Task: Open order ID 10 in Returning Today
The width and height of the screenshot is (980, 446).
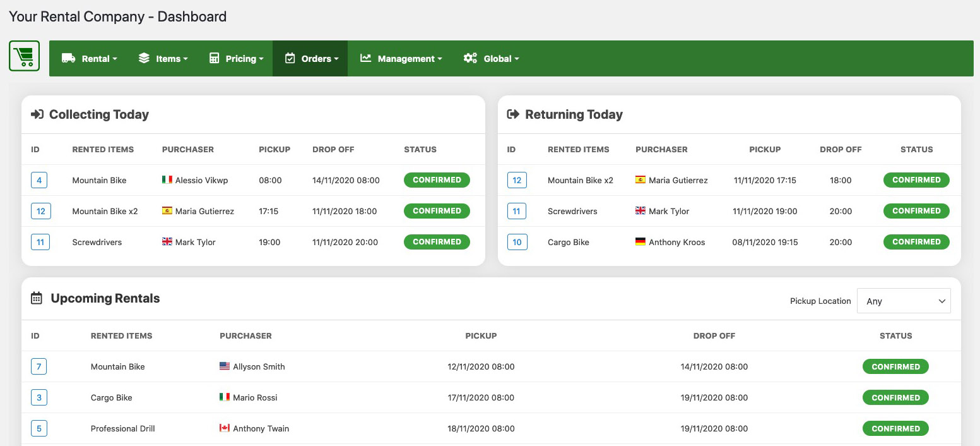Action: click(517, 242)
